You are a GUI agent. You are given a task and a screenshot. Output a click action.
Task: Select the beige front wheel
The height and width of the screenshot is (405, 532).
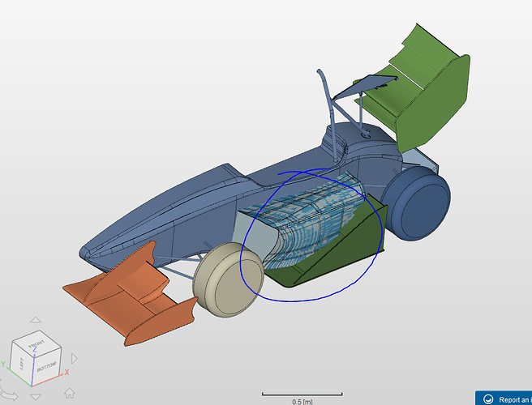click(x=228, y=279)
